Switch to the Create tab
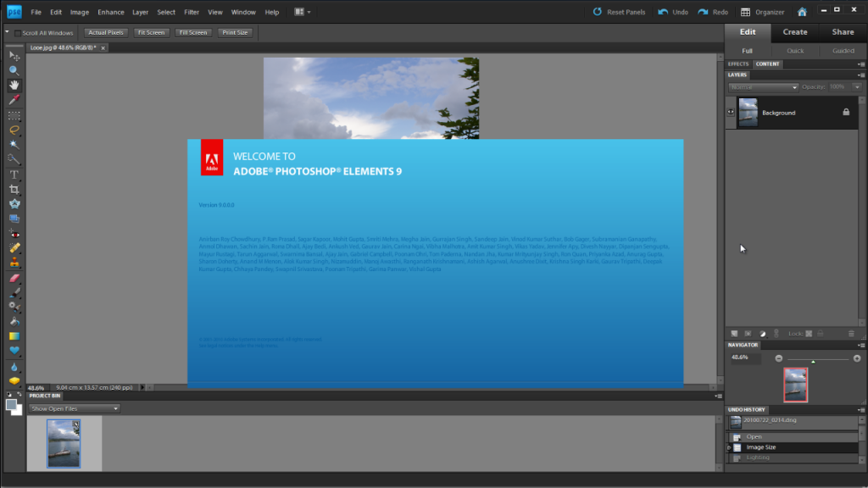This screenshot has height=488, width=868. click(795, 31)
